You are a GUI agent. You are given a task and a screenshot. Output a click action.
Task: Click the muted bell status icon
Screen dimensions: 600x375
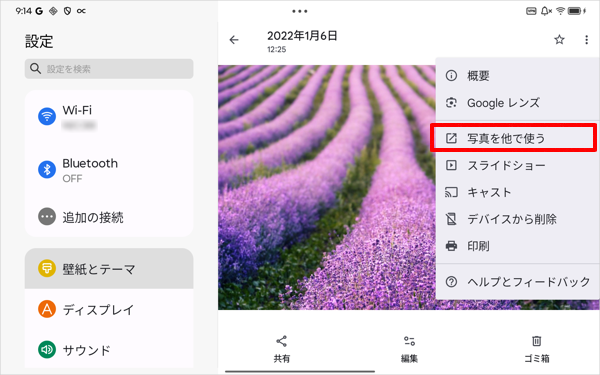point(546,11)
